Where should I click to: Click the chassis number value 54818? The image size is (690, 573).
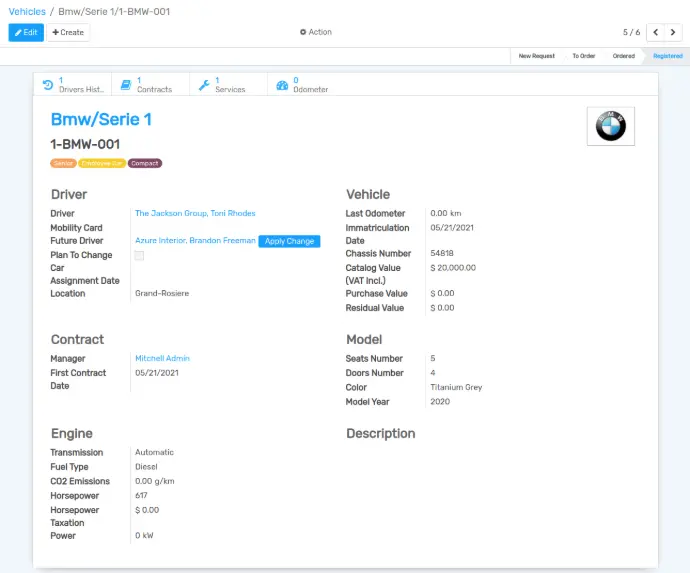tap(442, 253)
